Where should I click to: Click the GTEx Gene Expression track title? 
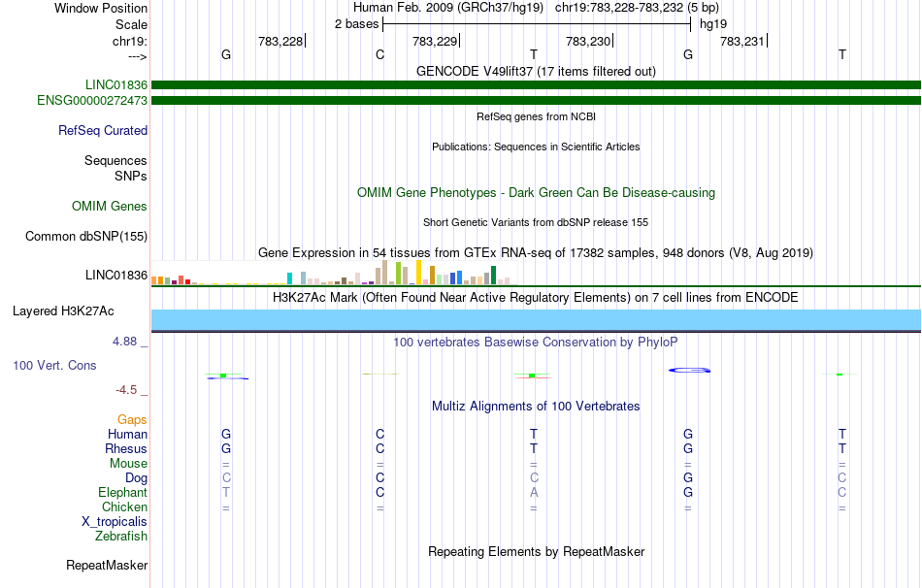click(x=536, y=253)
